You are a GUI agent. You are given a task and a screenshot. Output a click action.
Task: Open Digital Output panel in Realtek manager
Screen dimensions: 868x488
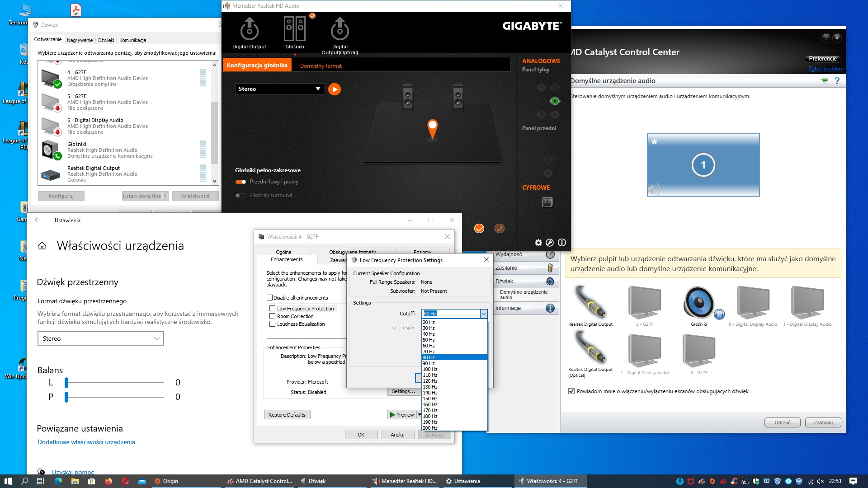249,32
